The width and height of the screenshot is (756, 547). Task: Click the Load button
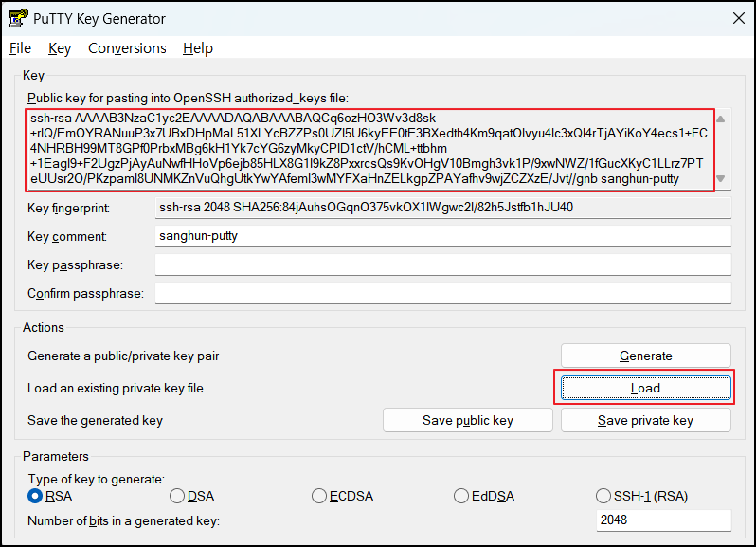coord(645,388)
